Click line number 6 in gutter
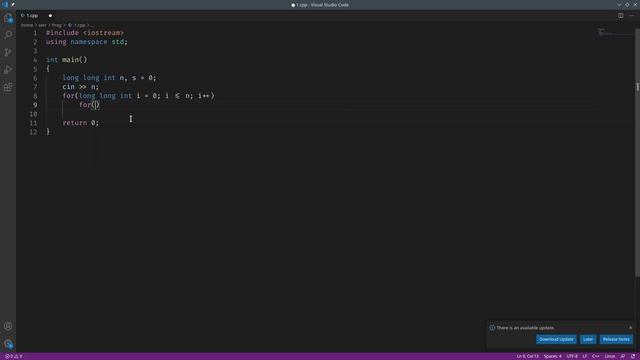This screenshot has width=640, height=360. click(x=35, y=78)
